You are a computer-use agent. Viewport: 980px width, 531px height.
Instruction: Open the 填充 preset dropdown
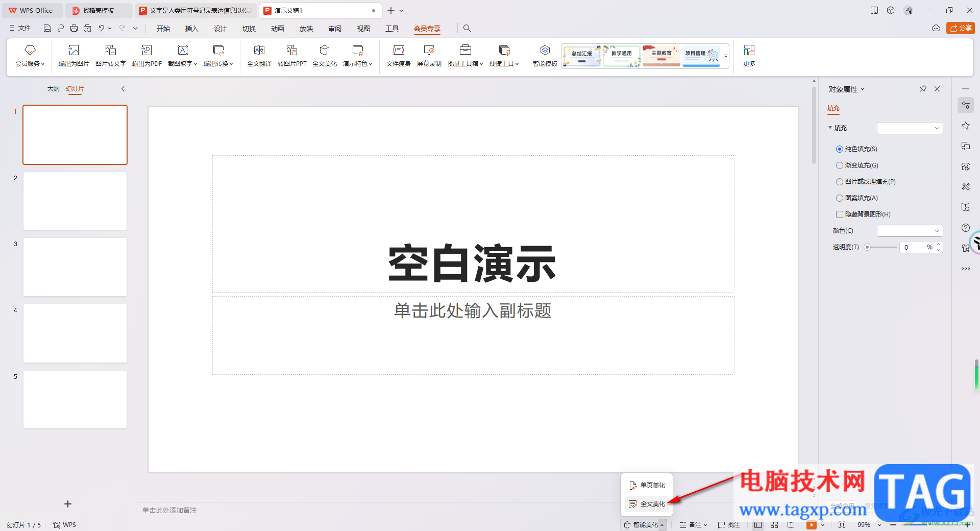[x=910, y=128]
